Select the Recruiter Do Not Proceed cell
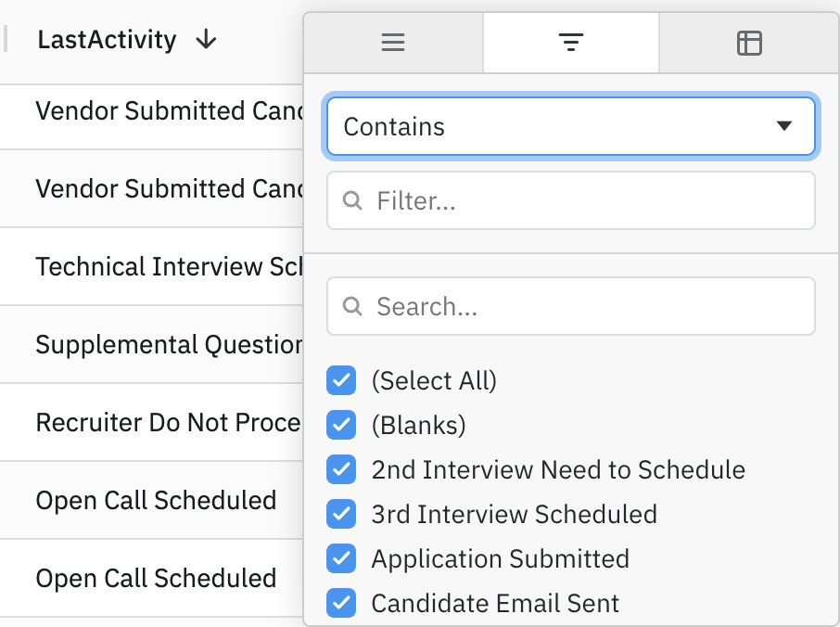 pos(169,423)
